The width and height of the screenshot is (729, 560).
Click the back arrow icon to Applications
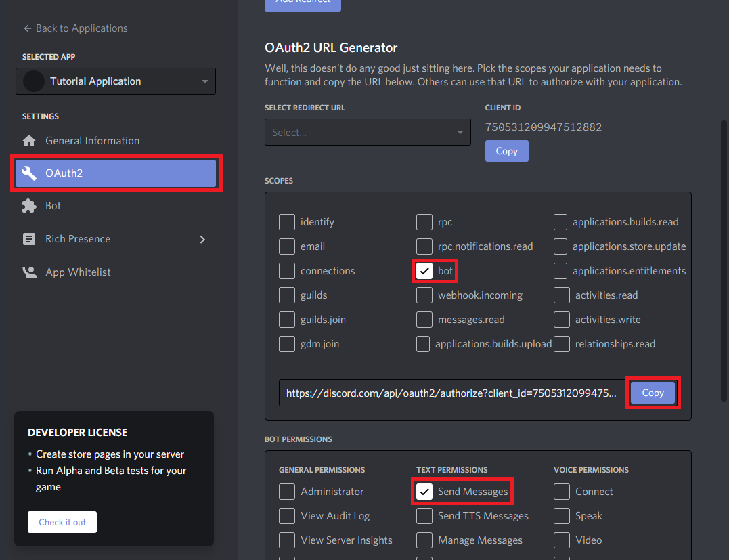(28, 28)
